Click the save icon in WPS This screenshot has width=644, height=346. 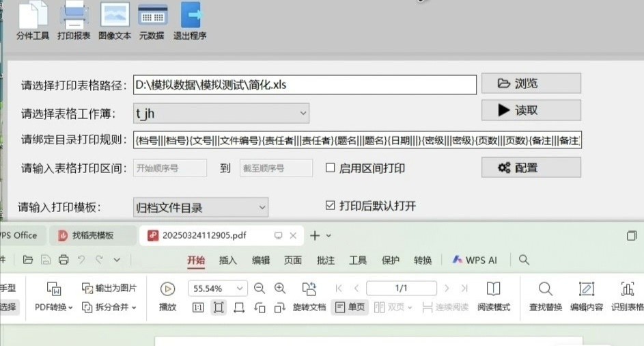[x=46, y=260]
